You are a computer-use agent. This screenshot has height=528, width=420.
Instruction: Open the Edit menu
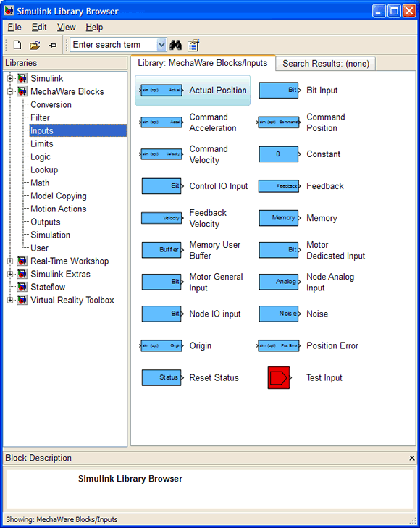[x=39, y=28]
